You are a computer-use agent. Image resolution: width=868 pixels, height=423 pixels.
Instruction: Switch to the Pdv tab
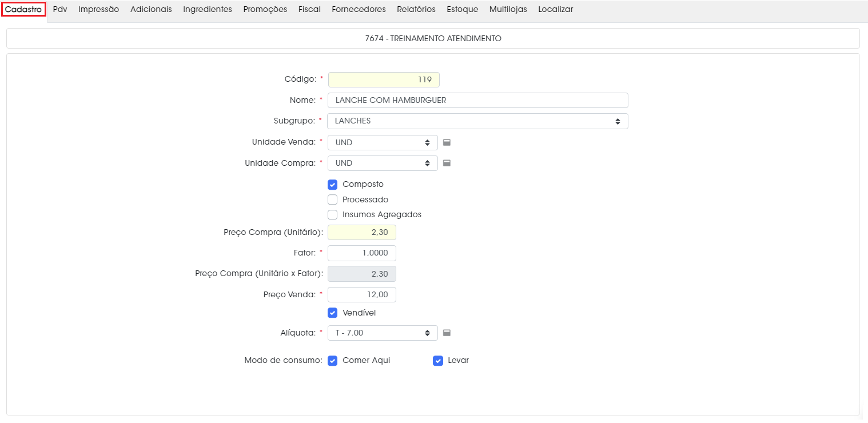pos(60,9)
